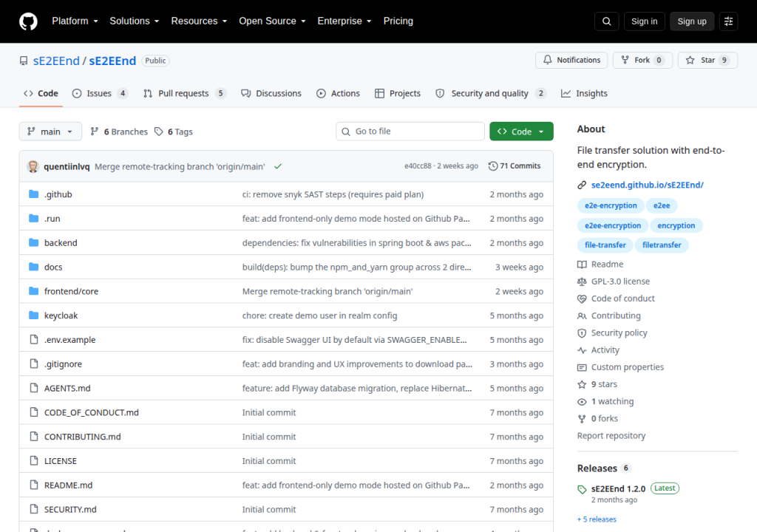Click the Security policy shield icon
The width and height of the screenshot is (757, 532).
(582, 333)
